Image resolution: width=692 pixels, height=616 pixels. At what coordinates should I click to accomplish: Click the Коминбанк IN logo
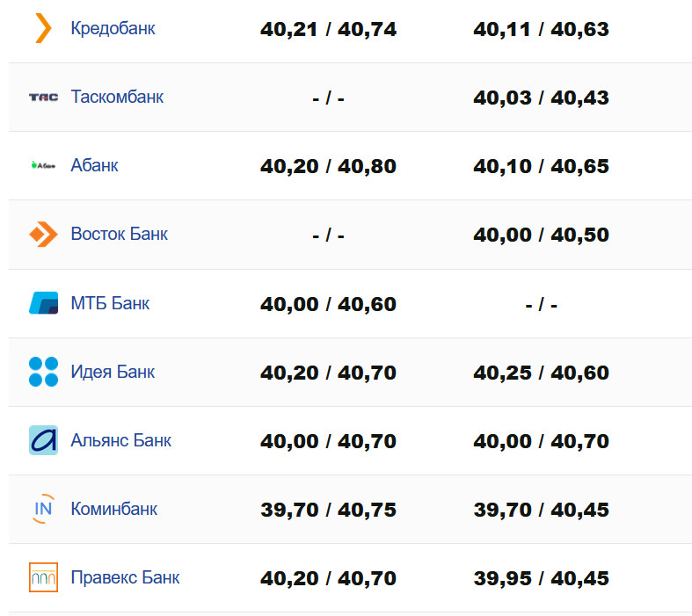point(43,509)
